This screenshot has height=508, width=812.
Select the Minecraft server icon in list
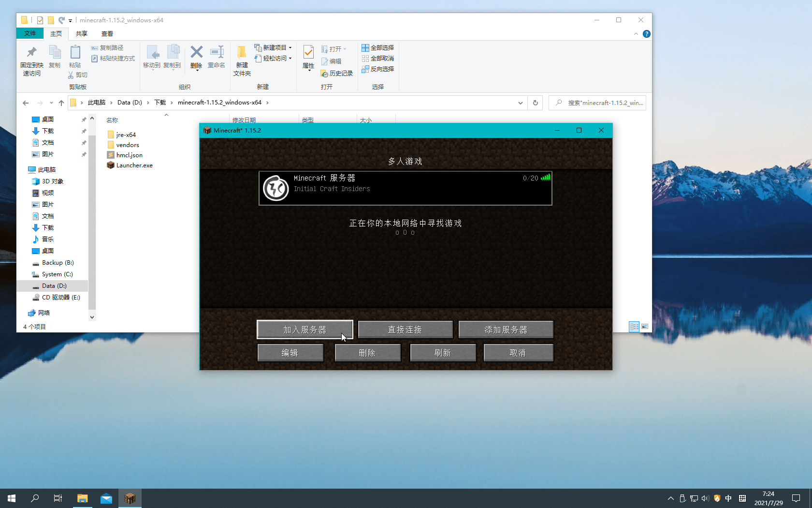click(x=276, y=188)
